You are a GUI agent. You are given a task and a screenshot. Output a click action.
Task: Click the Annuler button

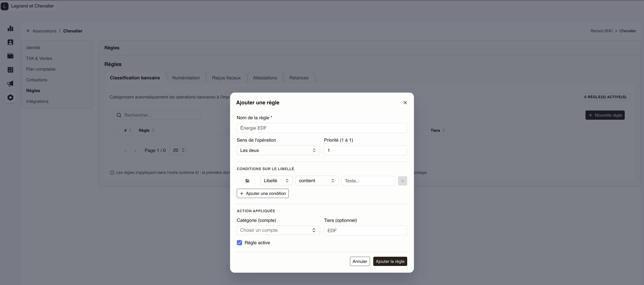pos(360,262)
